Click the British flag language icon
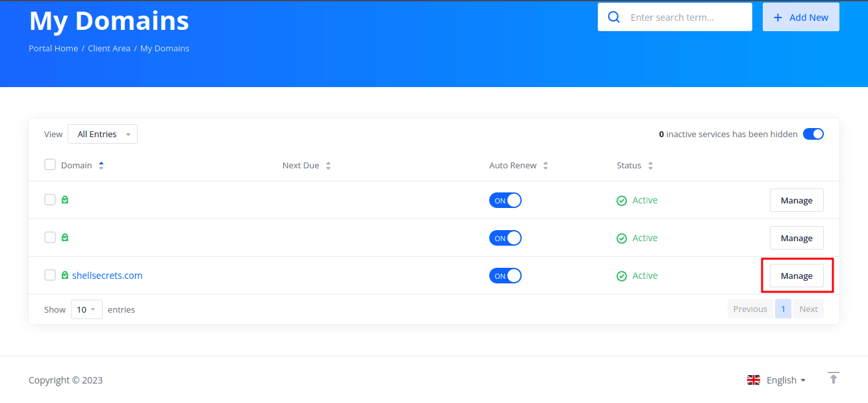Viewport: 868px width, 403px height. pos(753,380)
